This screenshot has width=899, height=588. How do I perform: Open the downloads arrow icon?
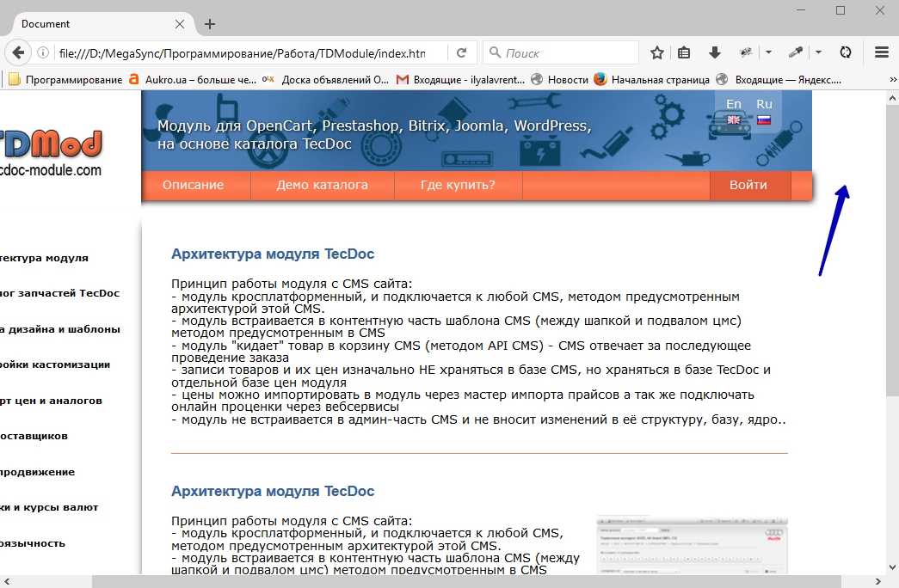[x=714, y=52]
